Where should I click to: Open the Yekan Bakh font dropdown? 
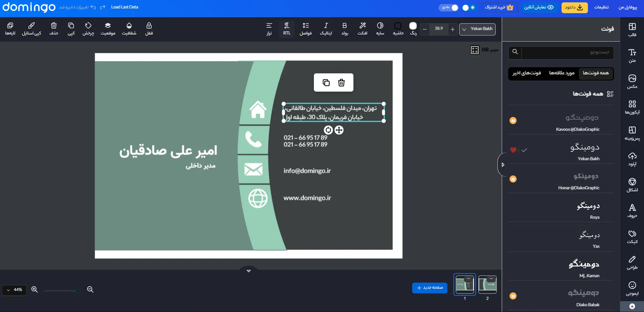[477, 29]
